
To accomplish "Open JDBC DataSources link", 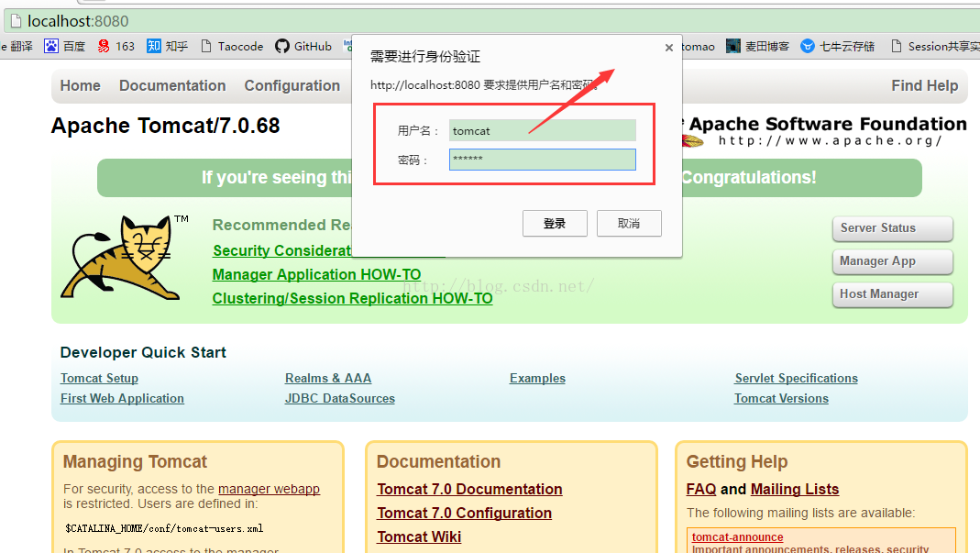I will (340, 399).
